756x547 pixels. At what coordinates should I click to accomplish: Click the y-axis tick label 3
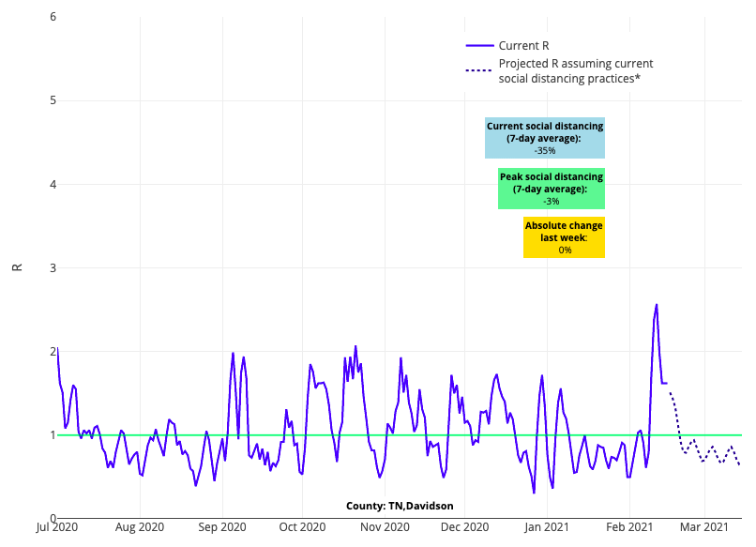click(x=53, y=268)
